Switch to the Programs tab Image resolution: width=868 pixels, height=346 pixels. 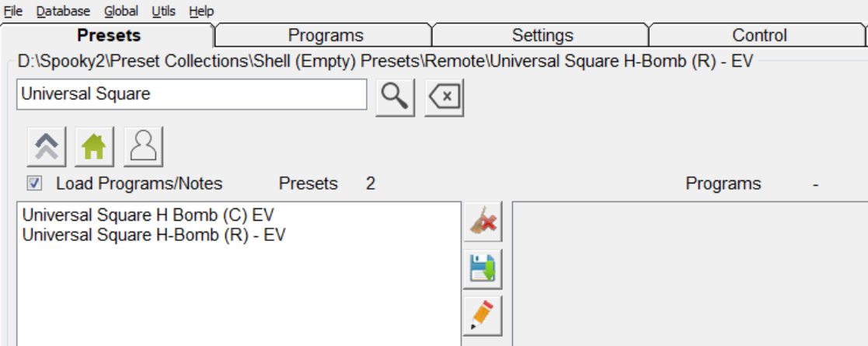coord(326,36)
